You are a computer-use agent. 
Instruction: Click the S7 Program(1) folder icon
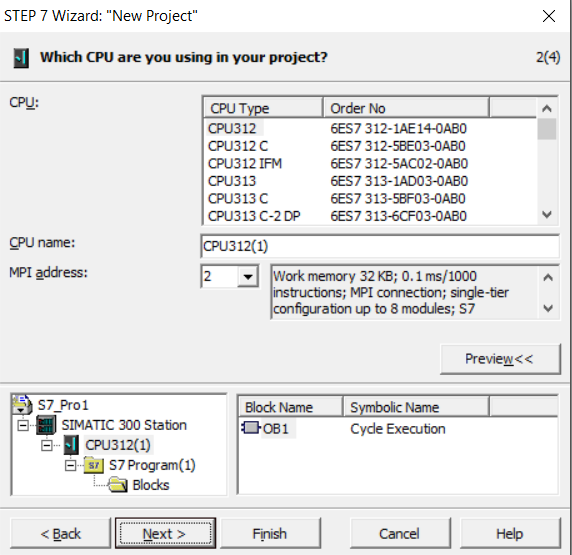pyautogui.click(x=94, y=465)
